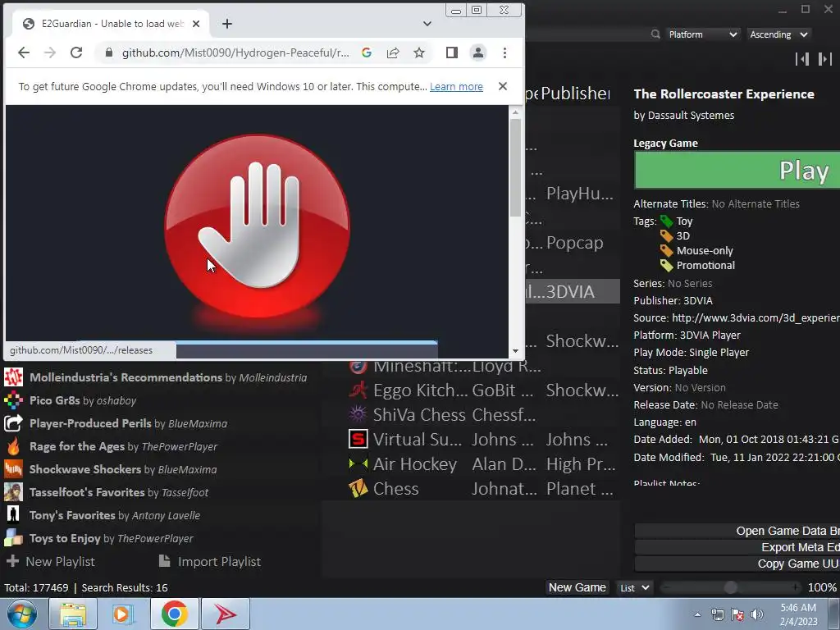Viewport: 840px width, 630px height.
Task: Open Platform sort-by dropdown
Action: tap(703, 34)
